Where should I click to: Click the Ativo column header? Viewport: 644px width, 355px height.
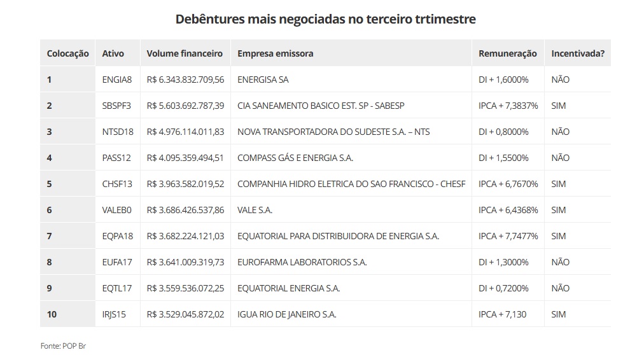(113, 53)
